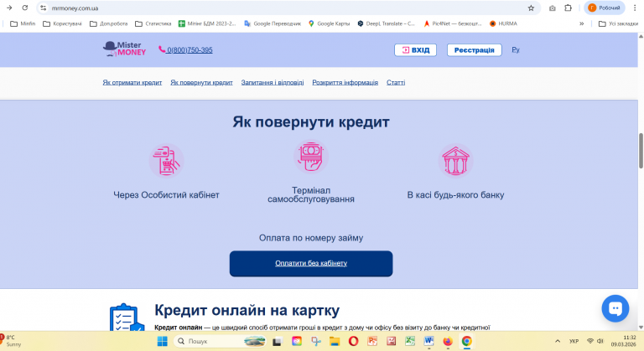Click the browser forward arrow

[x=9, y=8]
